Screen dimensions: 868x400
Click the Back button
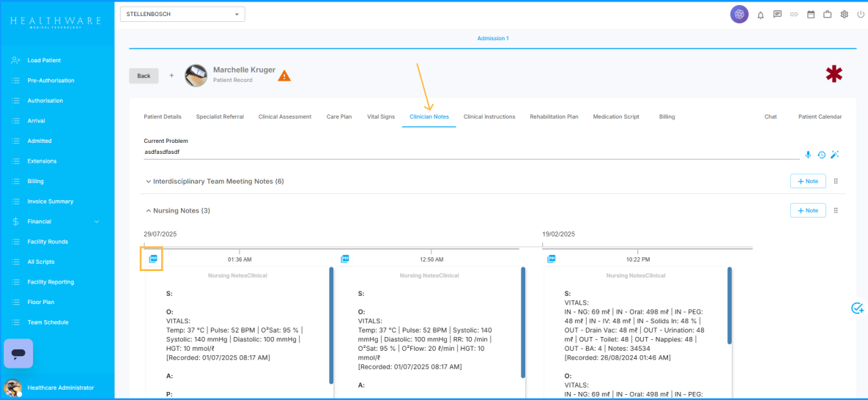click(144, 75)
